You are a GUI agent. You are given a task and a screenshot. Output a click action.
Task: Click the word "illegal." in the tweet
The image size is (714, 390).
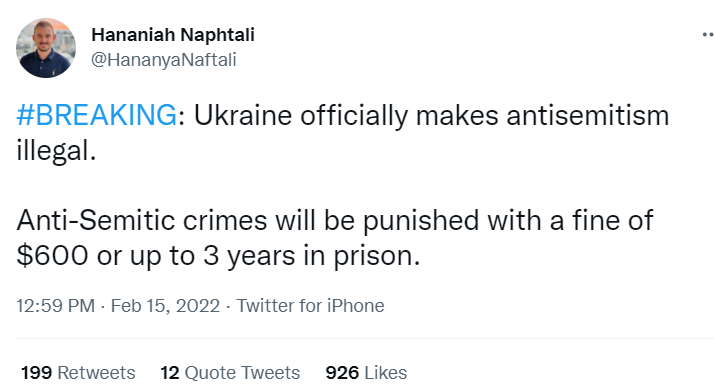(56, 150)
